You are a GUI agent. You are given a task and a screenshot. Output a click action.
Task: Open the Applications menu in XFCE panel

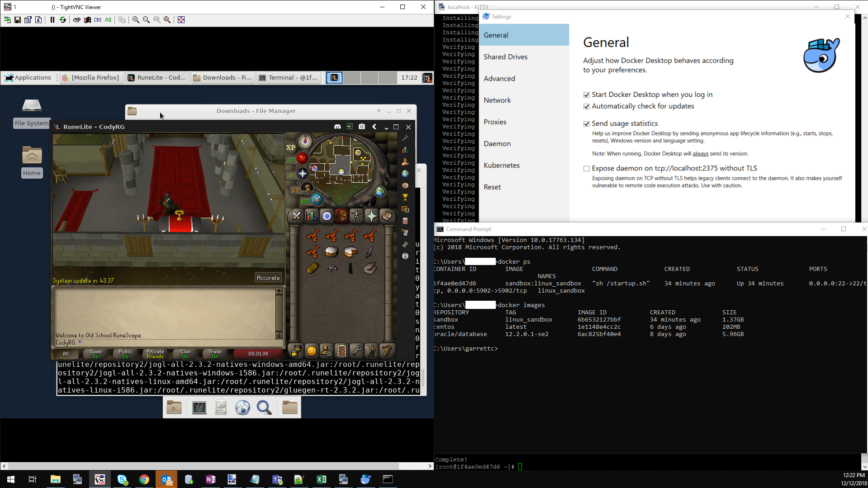tap(28, 78)
